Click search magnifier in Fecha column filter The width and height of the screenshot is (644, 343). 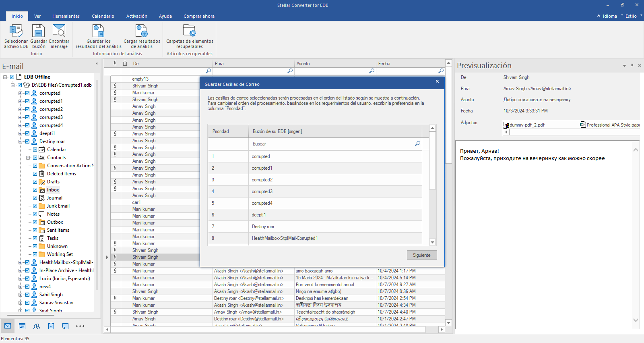(441, 71)
